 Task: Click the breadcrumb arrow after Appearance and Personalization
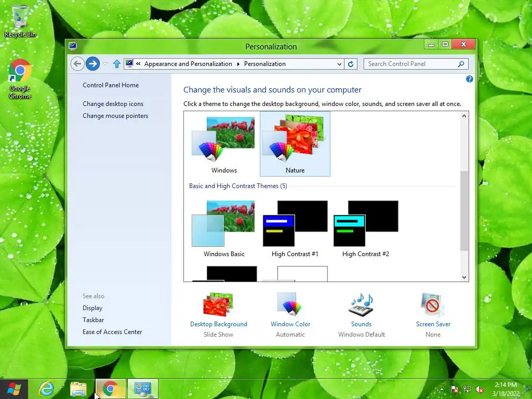click(x=238, y=64)
